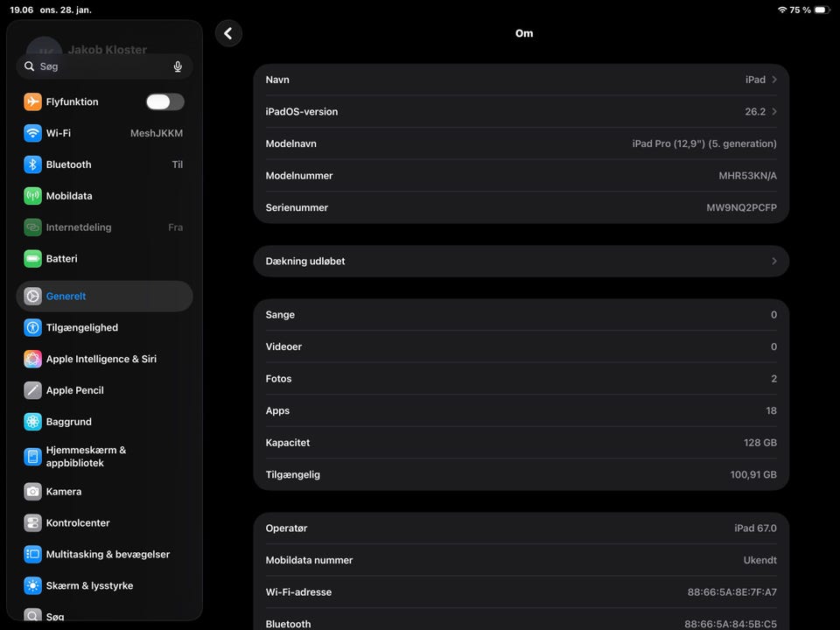Tap the Søg search field
This screenshot has height=630, width=840.
pyautogui.click(x=104, y=66)
